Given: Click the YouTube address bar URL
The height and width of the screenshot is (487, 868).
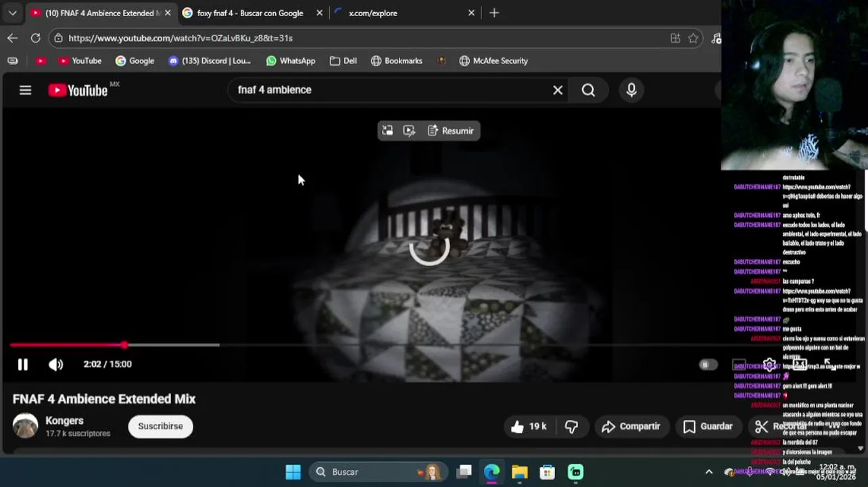Looking at the screenshot, I should pos(180,39).
